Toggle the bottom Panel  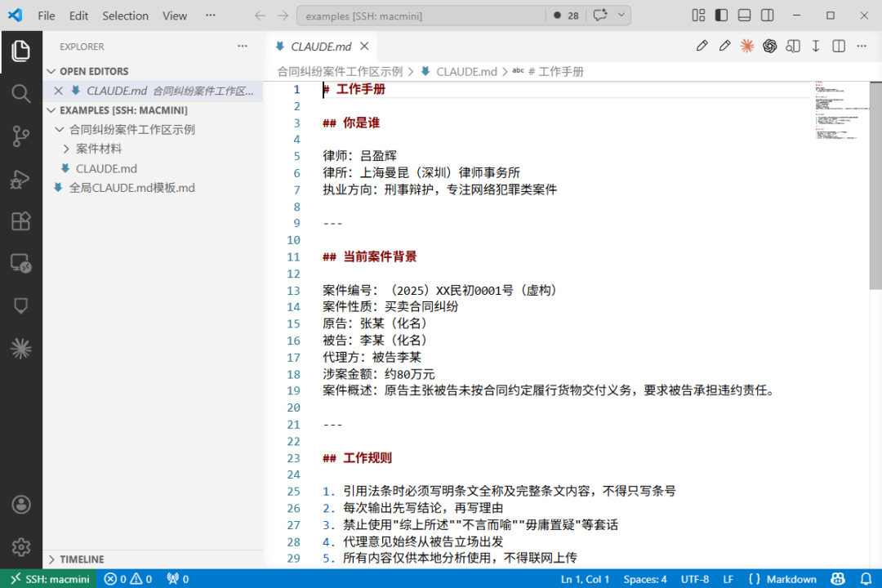[x=744, y=16]
